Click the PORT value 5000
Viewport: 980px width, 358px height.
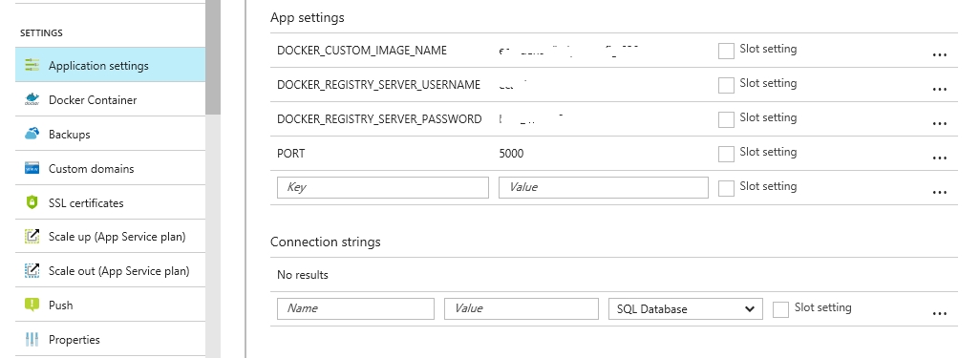click(511, 153)
